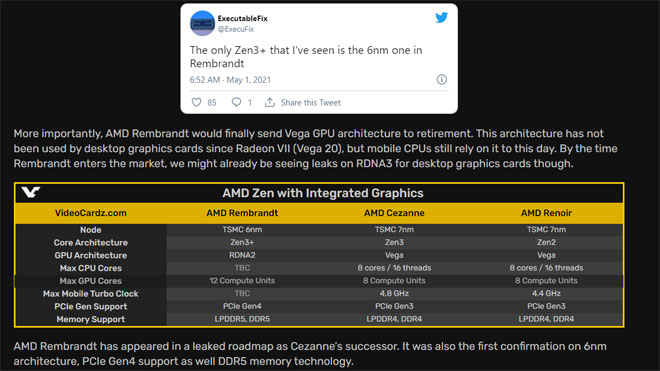Click the share upload arrow icon

pos(269,102)
